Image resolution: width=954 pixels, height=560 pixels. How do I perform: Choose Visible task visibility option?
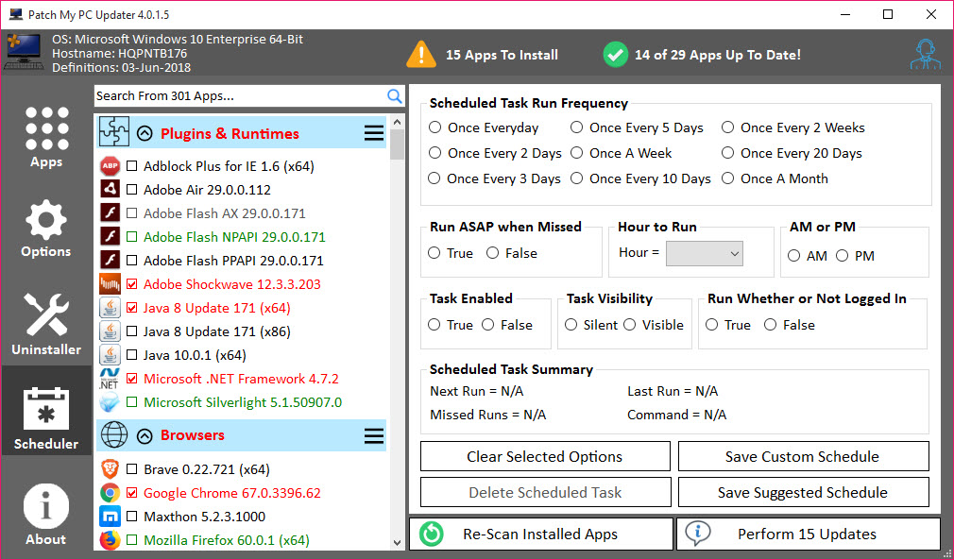click(x=630, y=325)
